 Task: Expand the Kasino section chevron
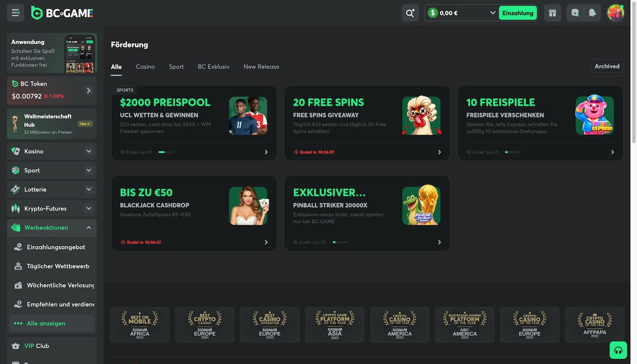point(89,151)
